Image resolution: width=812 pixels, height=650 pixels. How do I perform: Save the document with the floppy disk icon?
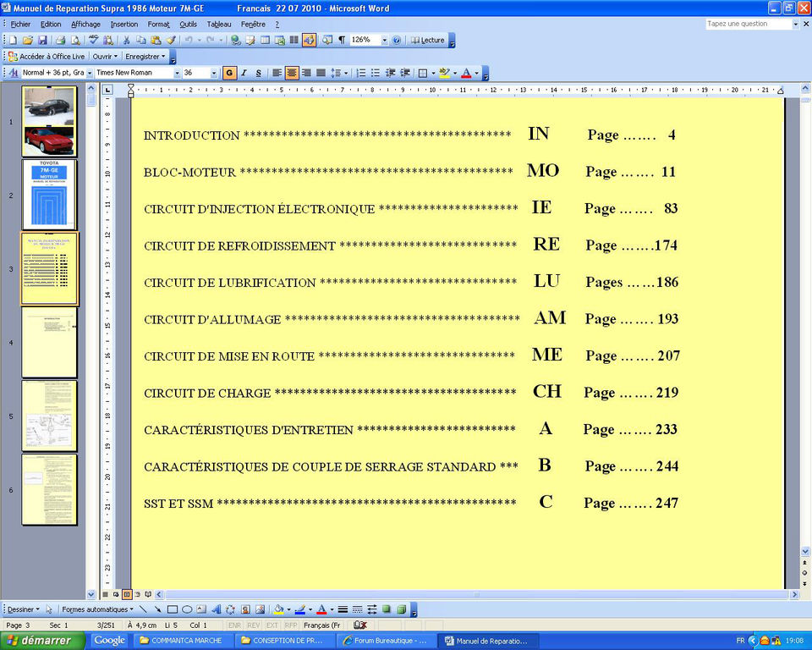point(42,40)
